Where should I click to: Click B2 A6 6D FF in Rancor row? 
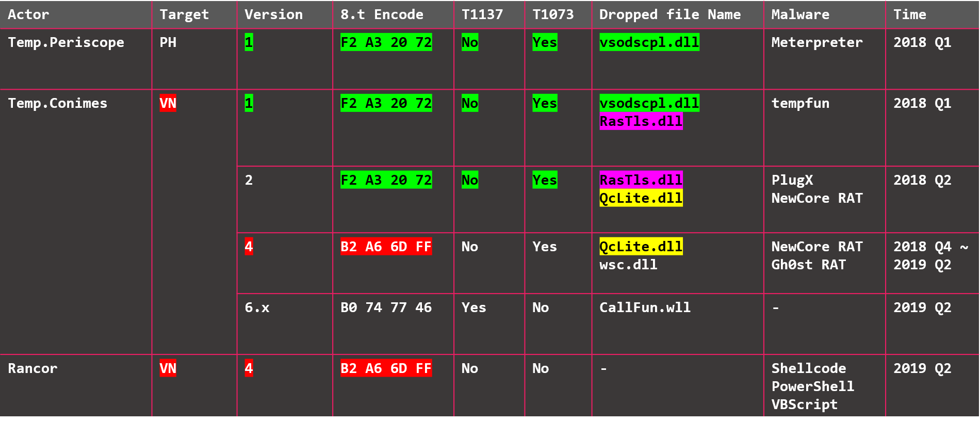pos(386,368)
